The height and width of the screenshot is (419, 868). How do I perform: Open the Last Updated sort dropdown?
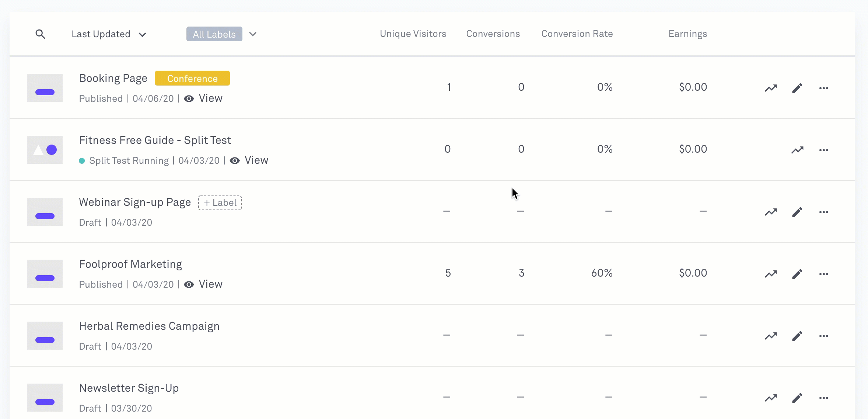(x=109, y=34)
